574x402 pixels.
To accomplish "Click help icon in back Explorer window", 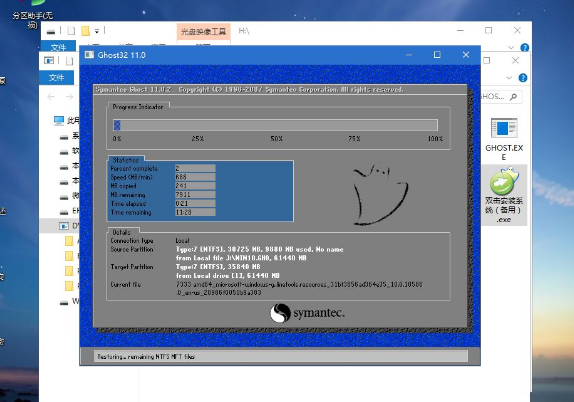I will (524, 47).
